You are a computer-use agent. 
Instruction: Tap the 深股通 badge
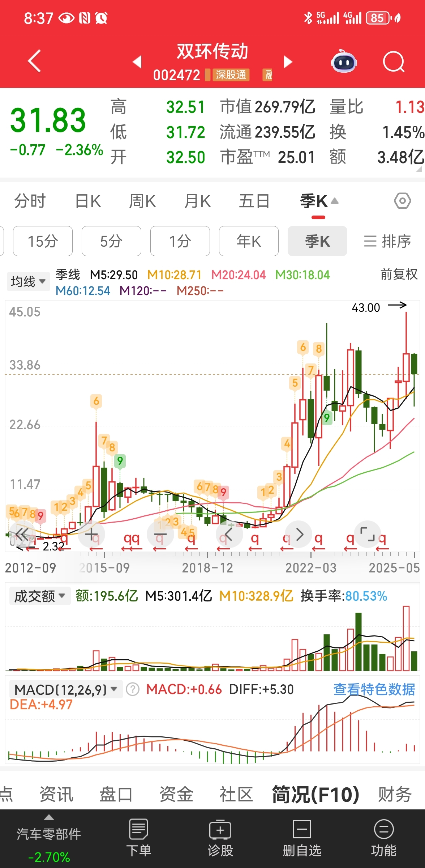point(231,75)
